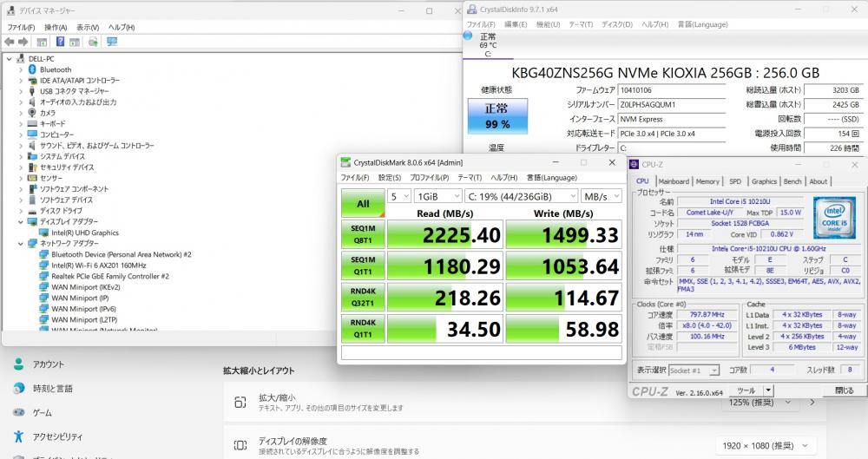Start the SEQ1M Q8T1 benchmark test

(x=363, y=235)
